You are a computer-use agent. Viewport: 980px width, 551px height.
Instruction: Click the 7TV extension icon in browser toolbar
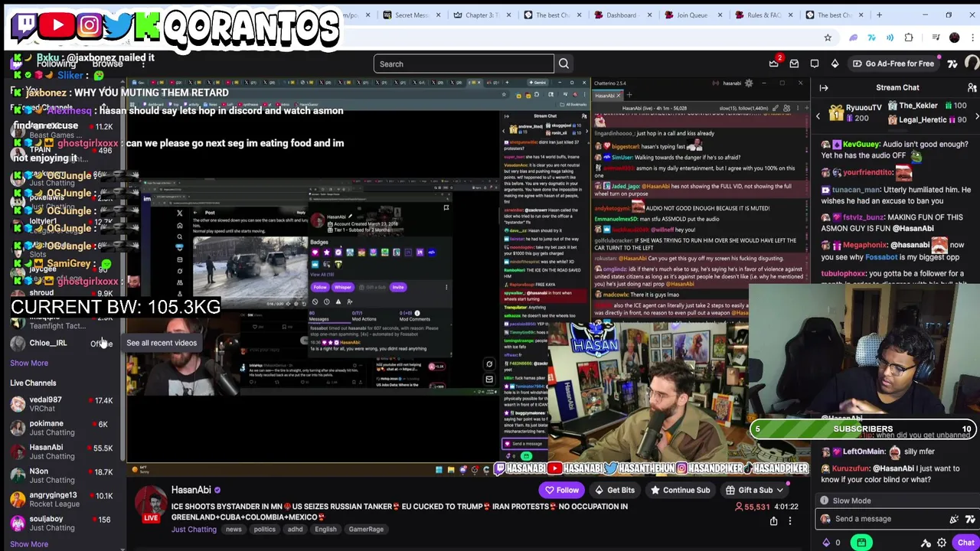tap(871, 37)
